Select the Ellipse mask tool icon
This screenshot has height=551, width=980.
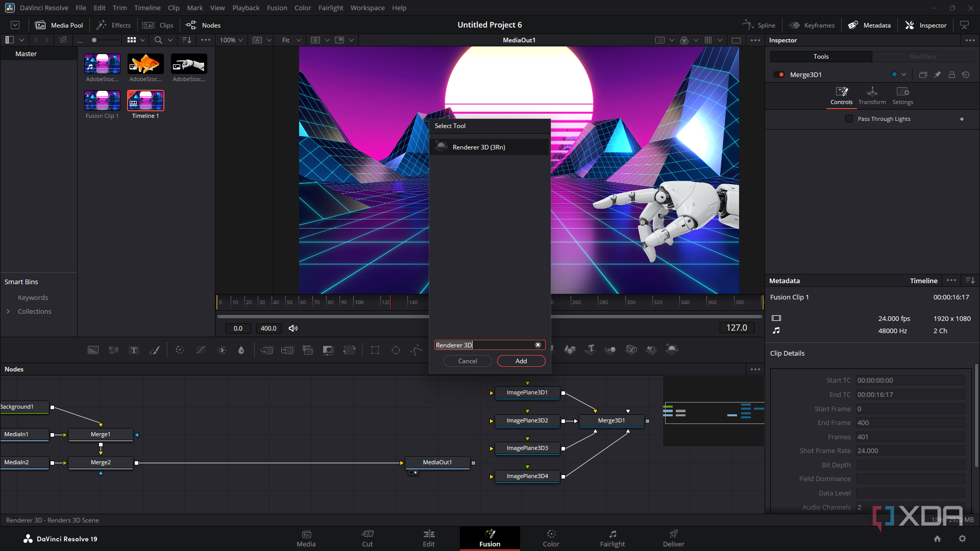(396, 350)
